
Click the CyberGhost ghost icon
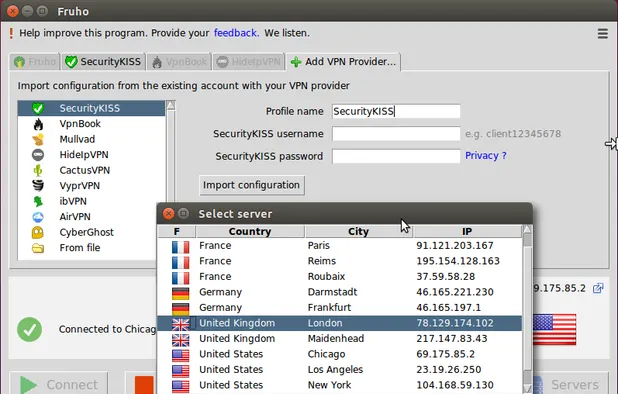(x=38, y=232)
